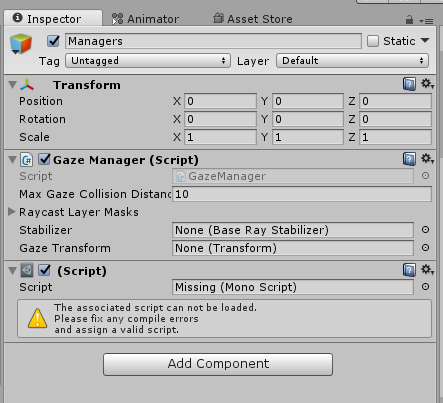Open object picker for GazeManager script
The height and width of the screenshot is (403, 443).
point(425,176)
